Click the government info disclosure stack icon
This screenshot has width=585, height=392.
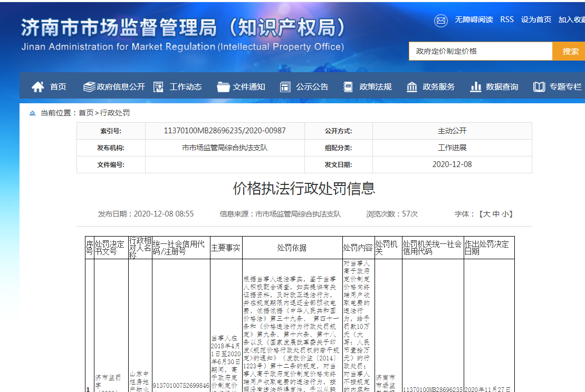(x=89, y=87)
